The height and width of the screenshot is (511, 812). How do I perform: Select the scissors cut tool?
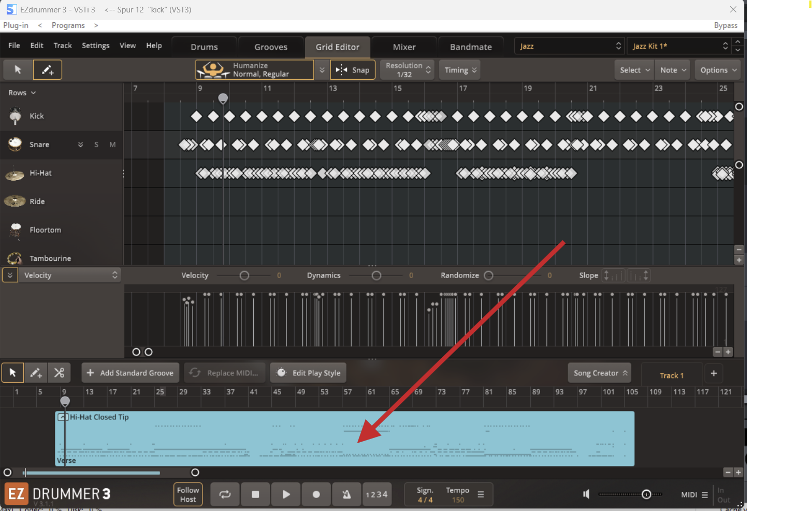(x=59, y=373)
